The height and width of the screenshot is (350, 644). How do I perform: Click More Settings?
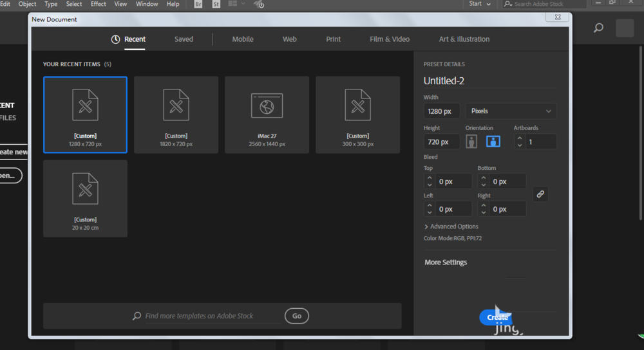[446, 262]
